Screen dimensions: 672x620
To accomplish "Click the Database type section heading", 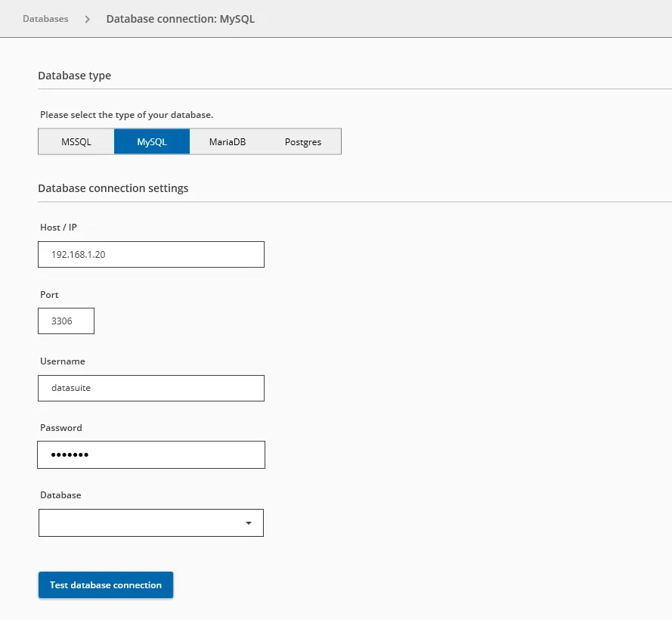I will click(x=75, y=76).
